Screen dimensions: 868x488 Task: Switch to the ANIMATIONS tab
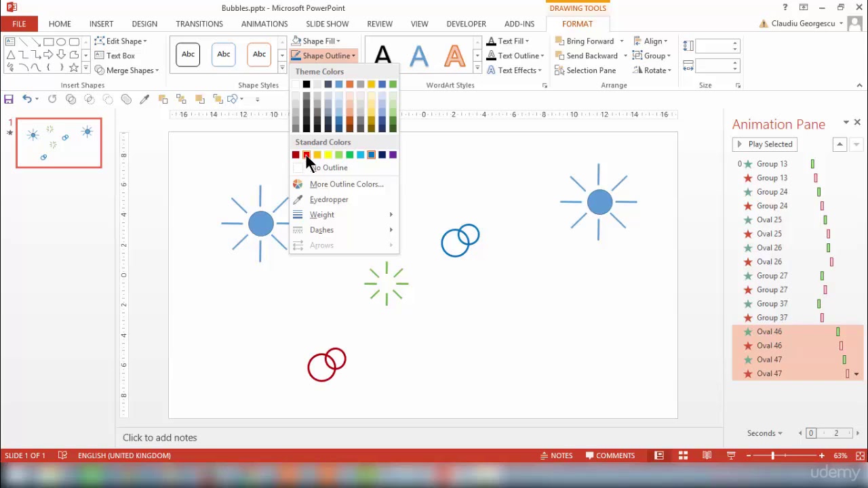coord(264,24)
